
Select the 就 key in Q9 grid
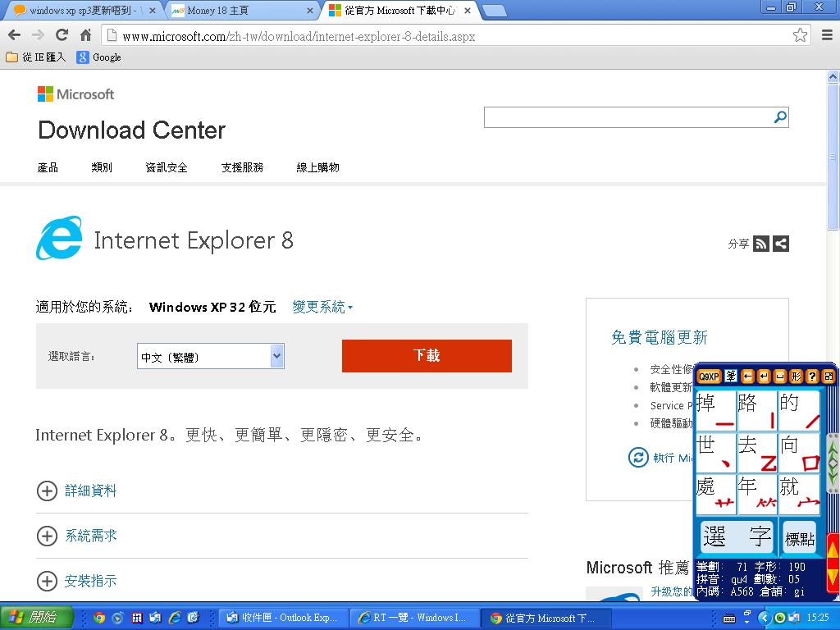(x=799, y=495)
